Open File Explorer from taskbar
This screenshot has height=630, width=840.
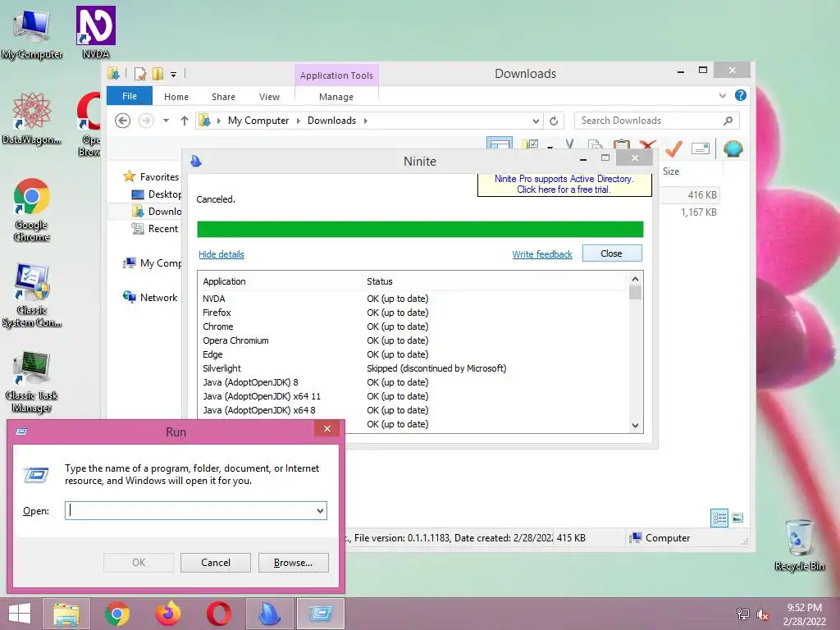tap(66, 614)
